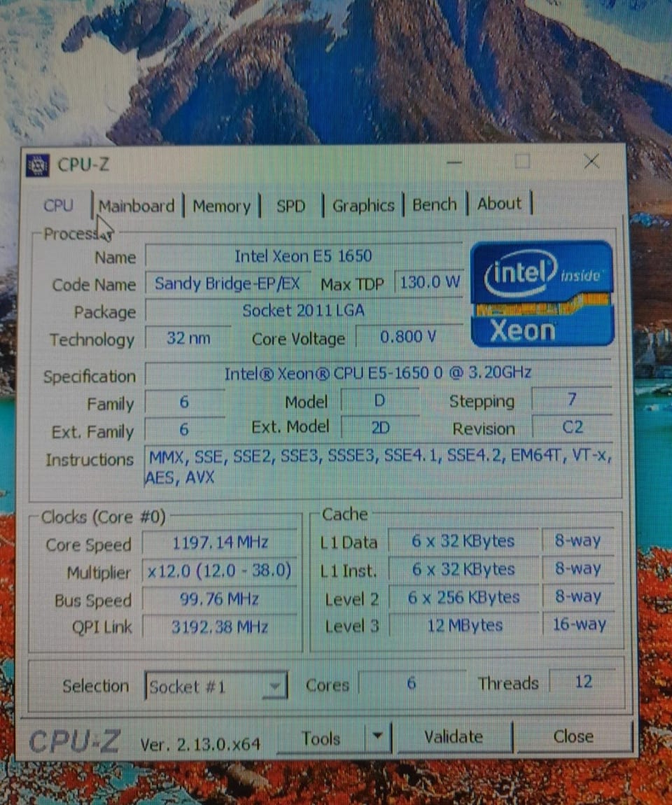Switch to the Memory tab
This screenshot has width=672, height=805.
222,206
